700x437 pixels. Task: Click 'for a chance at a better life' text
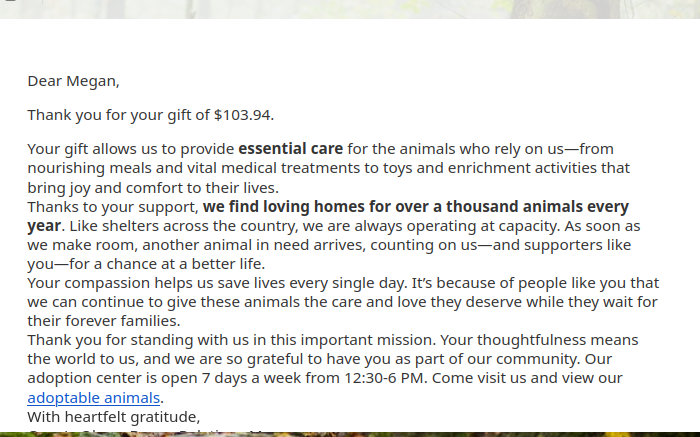pos(167,264)
